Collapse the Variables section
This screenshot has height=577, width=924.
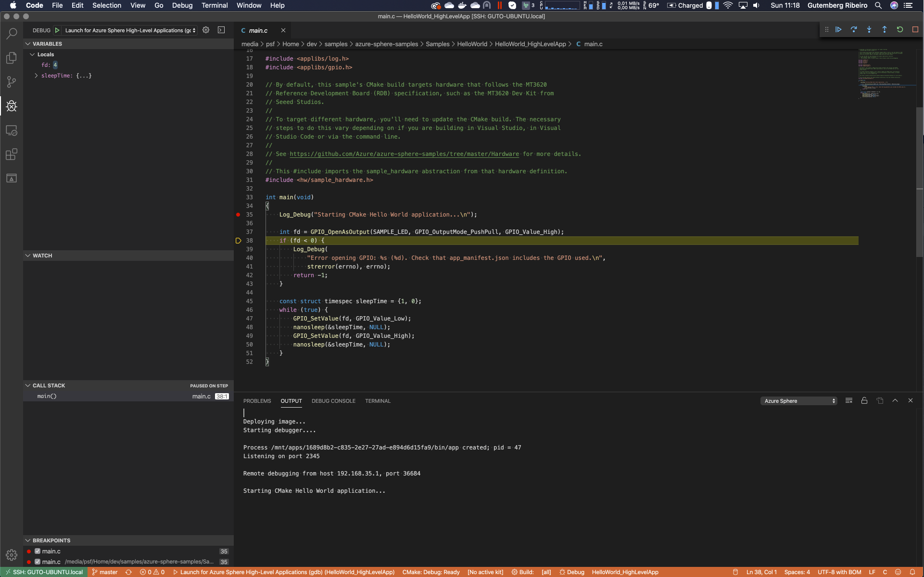pos(28,43)
